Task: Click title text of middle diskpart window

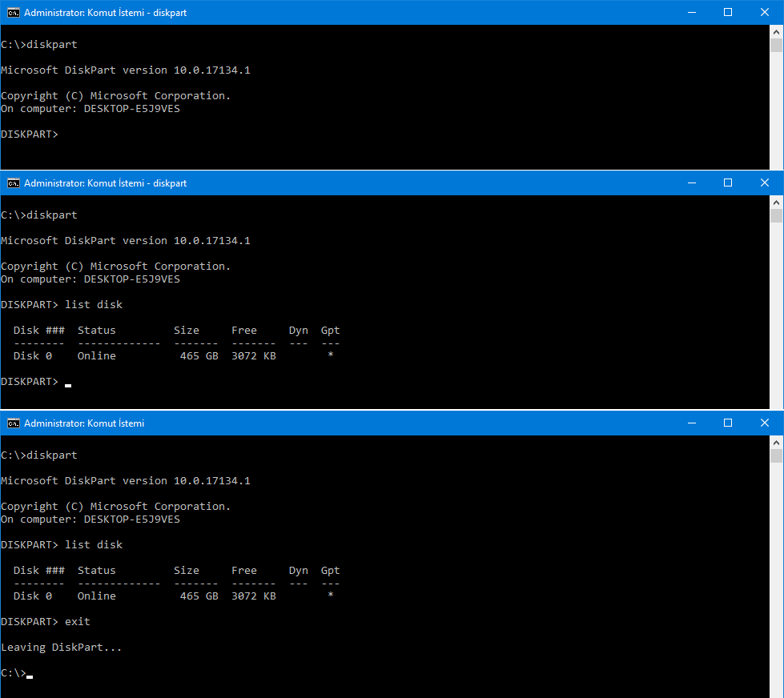Action: [x=106, y=183]
